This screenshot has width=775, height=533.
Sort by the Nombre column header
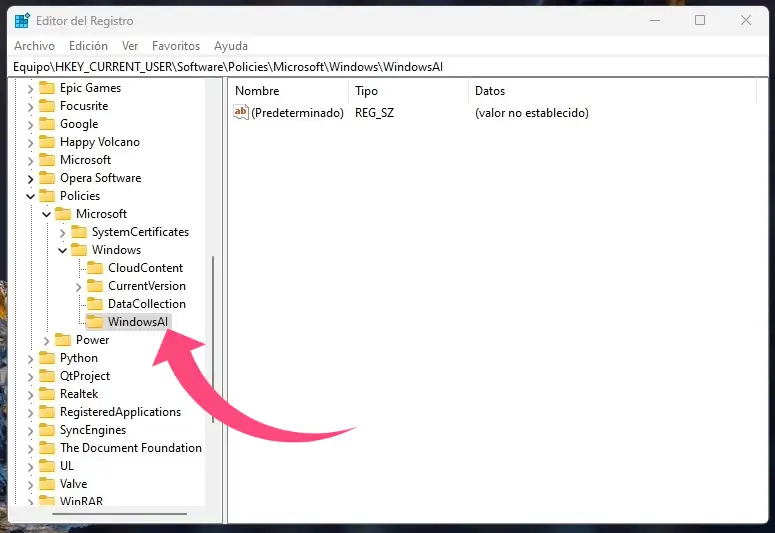289,91
